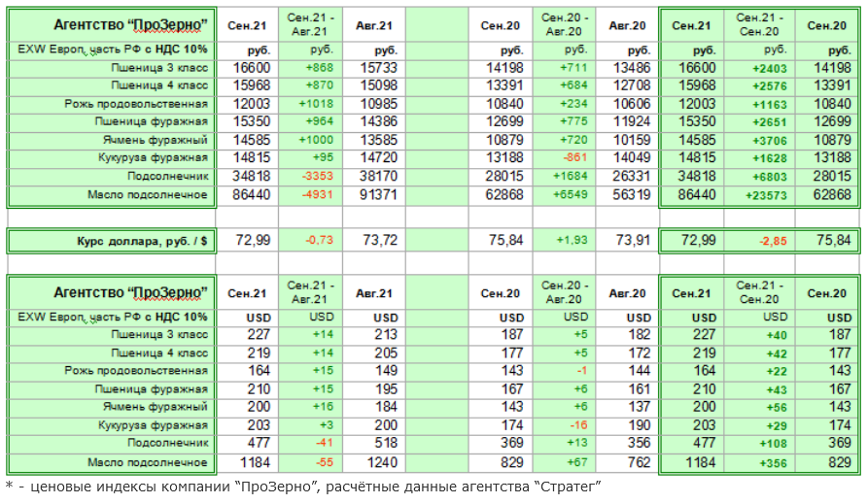Viewport: 867px width, 504px height.
Task: Click the +108 yearly USD change for Подсолнечник
Action: point(773,445)
